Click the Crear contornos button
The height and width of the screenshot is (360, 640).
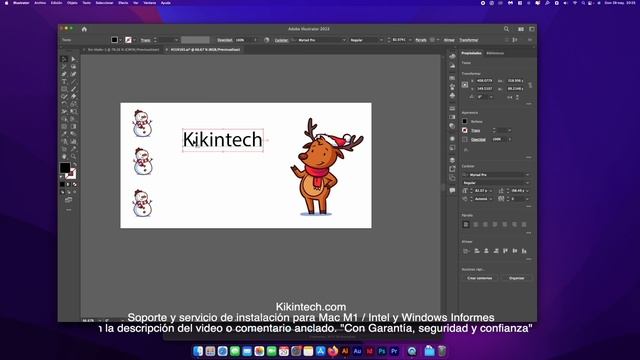click(x=480, y=278)
